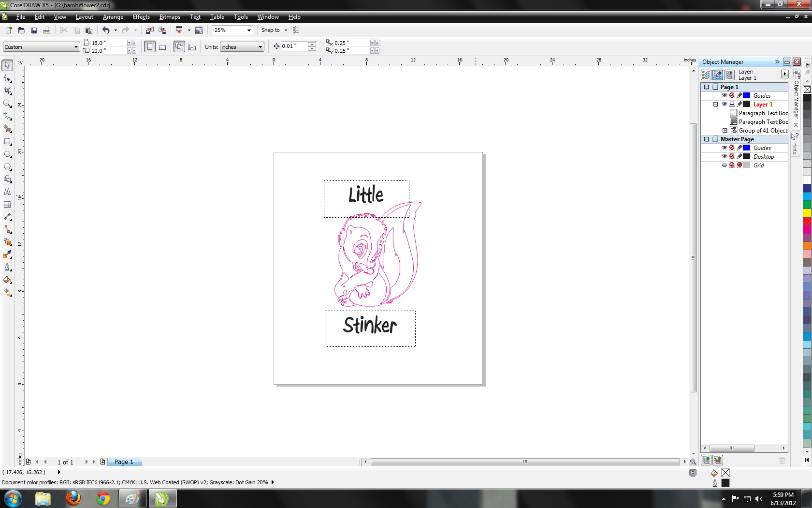Screen dimensions: 812x508
Task: Toggle Layer Manager View button
Action: click(729, 75)
